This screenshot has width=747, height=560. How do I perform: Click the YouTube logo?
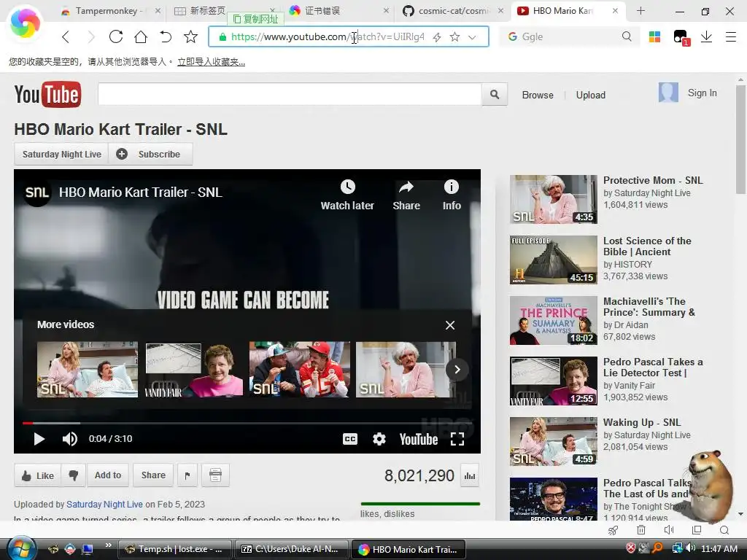click(x=47, y=94)
